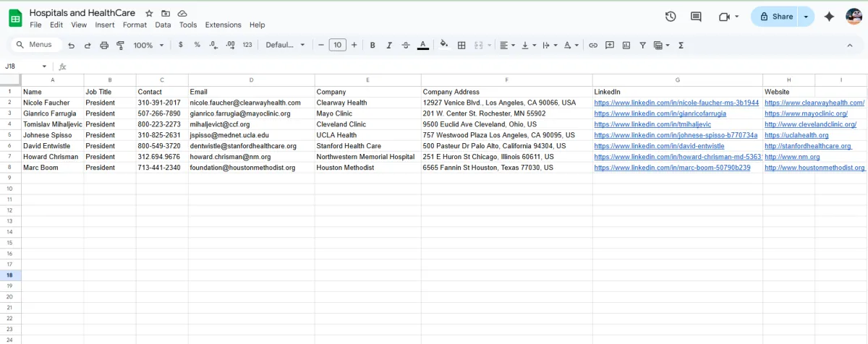Open version history clock icon

(671, 17)
